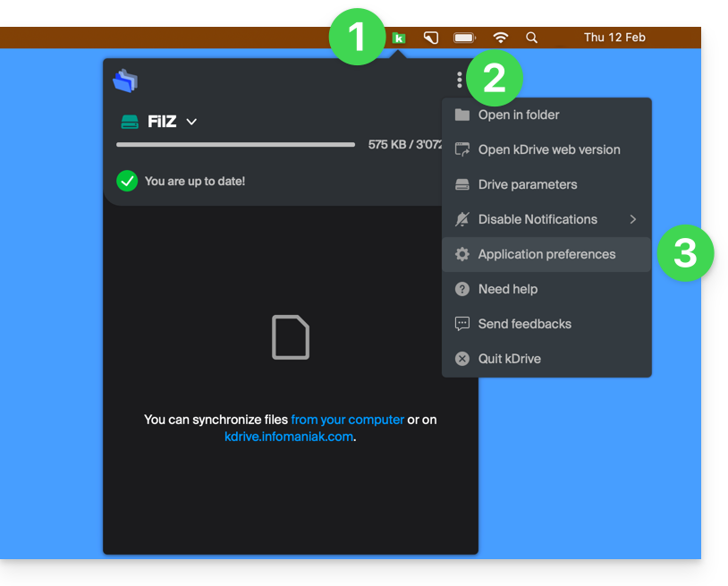
Task: Choose Open kDrive web version
Action: pos(548,149)
